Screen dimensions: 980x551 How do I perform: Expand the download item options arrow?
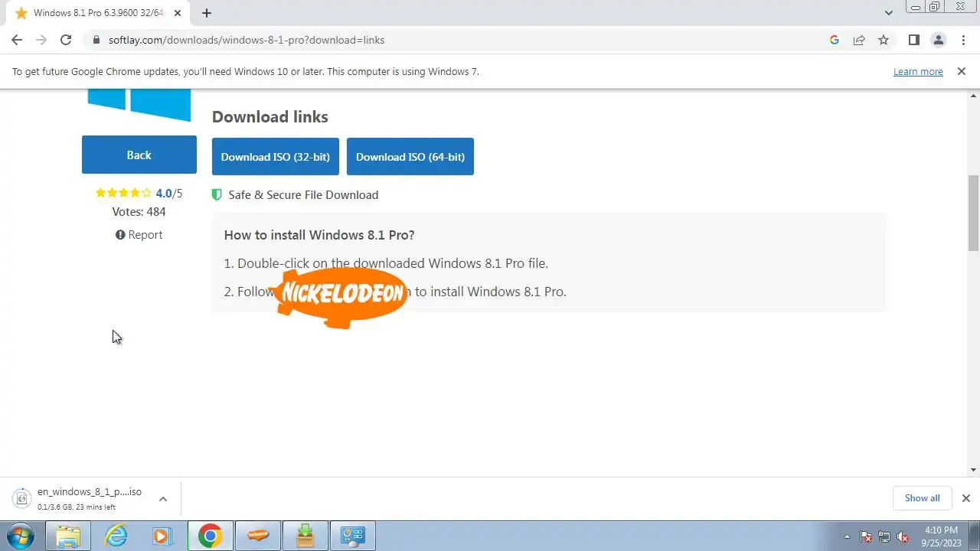tap(163, 499)
